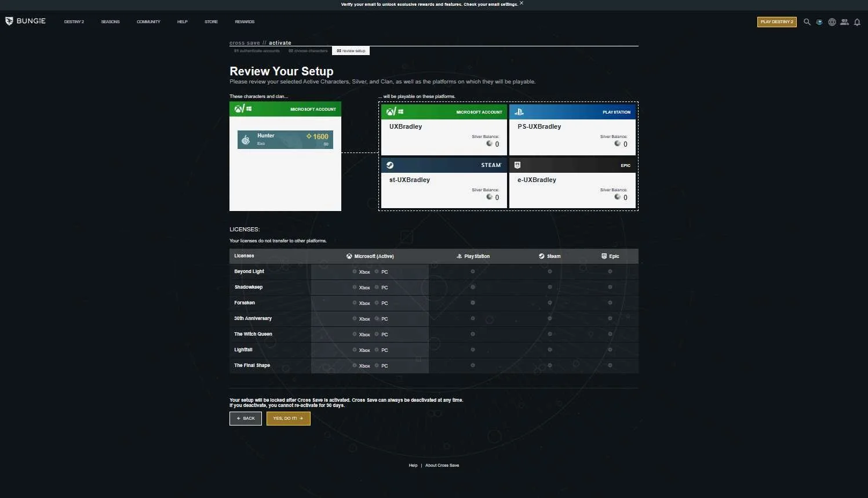Click the 30th Anniversary license name
868x498 pixels.
pos(253,318)
